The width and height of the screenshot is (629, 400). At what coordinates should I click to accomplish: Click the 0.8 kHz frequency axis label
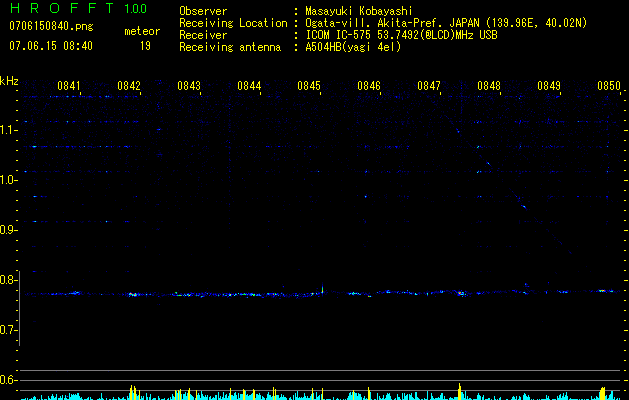pos(8,280)
